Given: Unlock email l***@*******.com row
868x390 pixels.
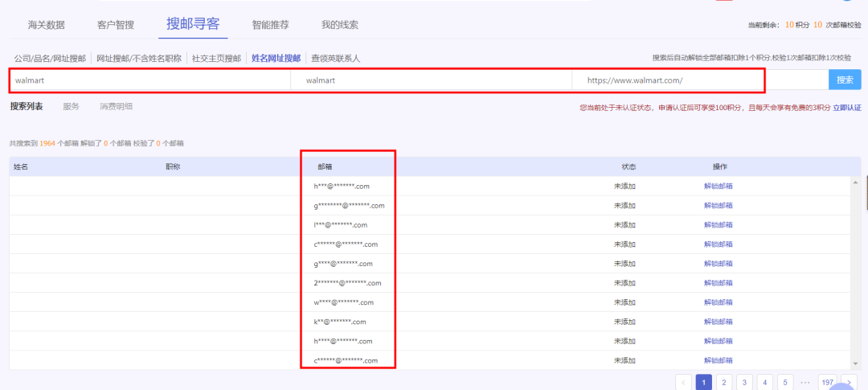Looking at the screenshot, I should pos(719,225).
